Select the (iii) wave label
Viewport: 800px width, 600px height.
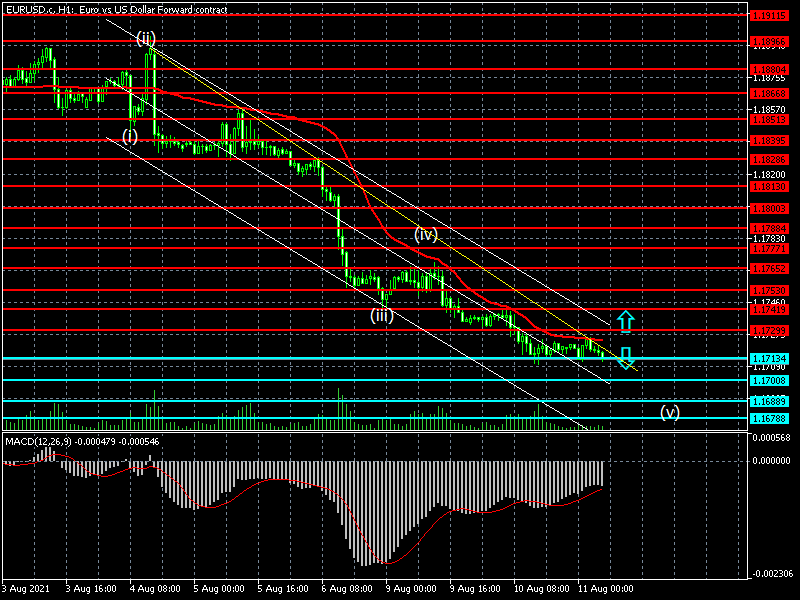pos(382,315)
